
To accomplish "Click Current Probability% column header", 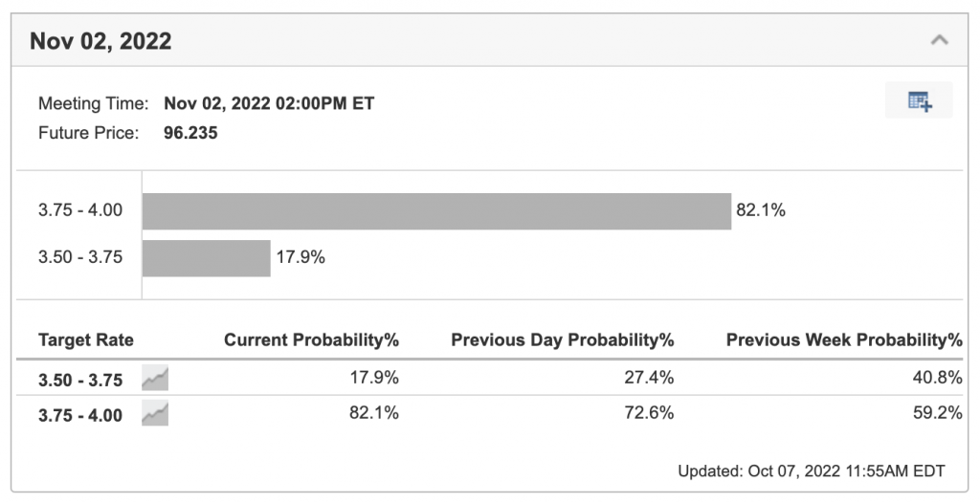I will (x=311, y=339).
